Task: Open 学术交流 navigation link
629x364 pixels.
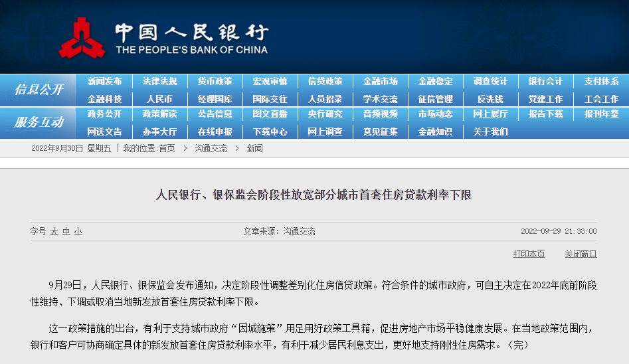Action: tap(381, 99)
